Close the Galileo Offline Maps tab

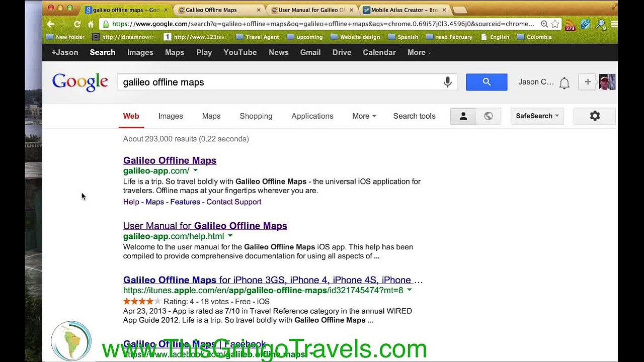(259, 10)
